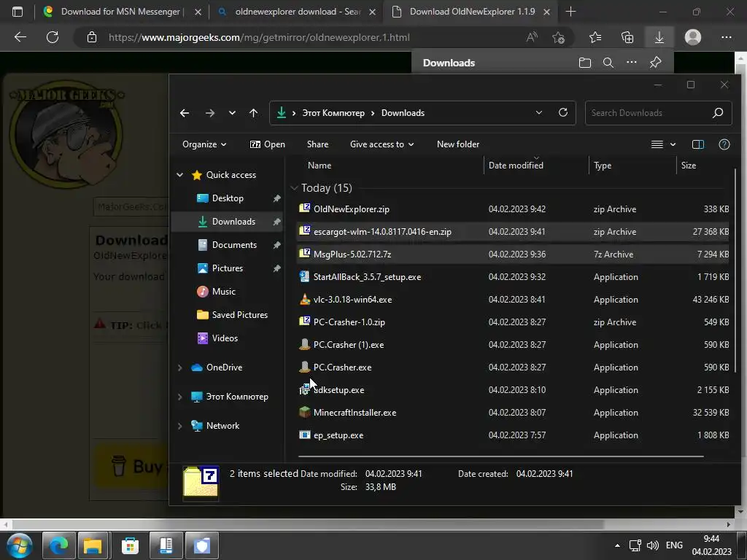Open volume control in system tray
This screenshot has width=747, height=560.
tap(653, 545)
